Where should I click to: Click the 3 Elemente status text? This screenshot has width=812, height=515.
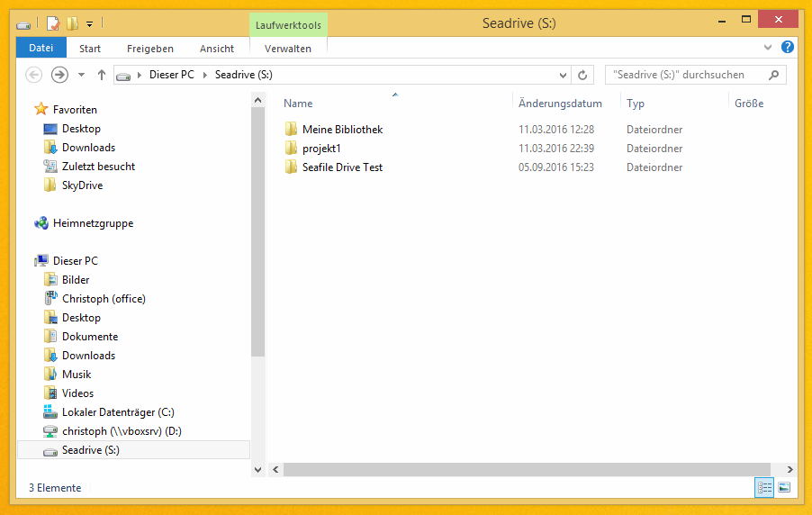pos(55,488)
